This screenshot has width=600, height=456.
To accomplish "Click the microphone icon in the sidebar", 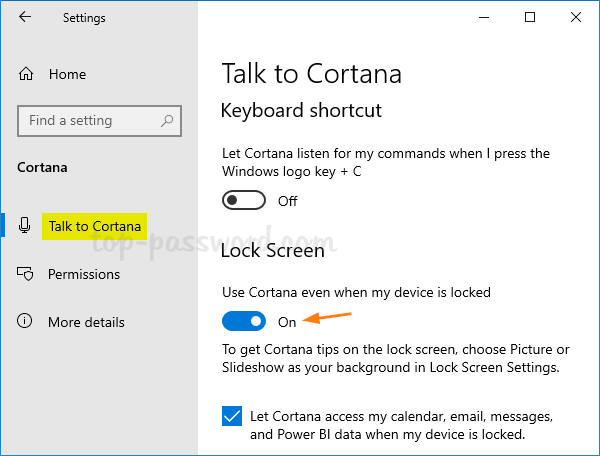I will (x=26, y=226).
